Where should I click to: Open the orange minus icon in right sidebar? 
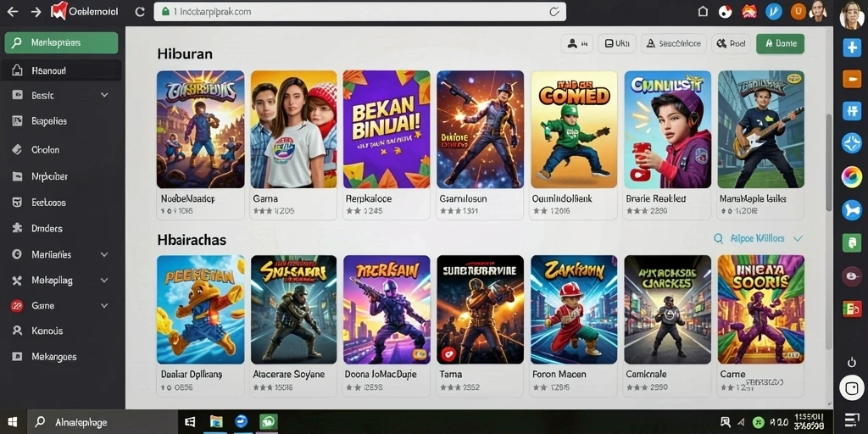pyautogui.click(x=851, y=79)
